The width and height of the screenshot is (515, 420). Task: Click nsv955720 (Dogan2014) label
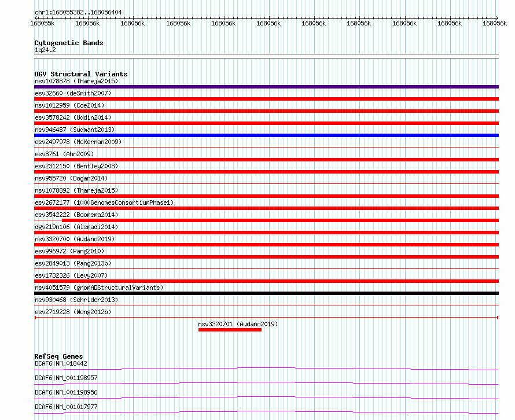[71, 178]
